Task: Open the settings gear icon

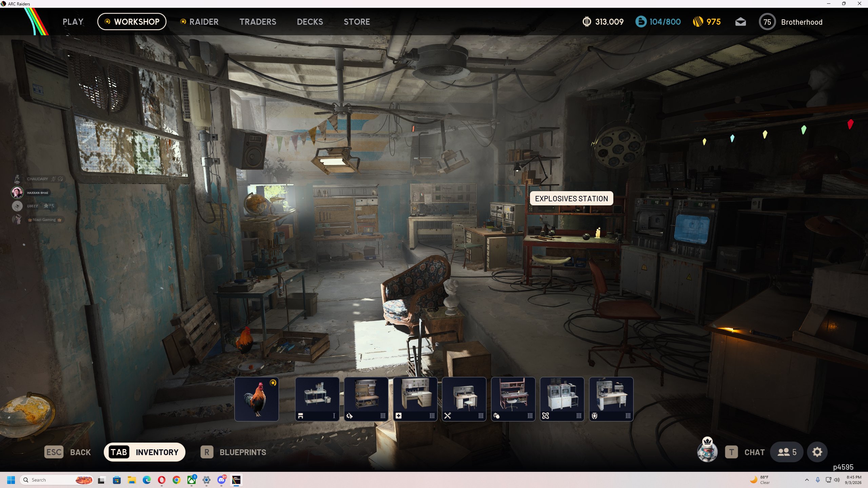Action: coord(817,452)
